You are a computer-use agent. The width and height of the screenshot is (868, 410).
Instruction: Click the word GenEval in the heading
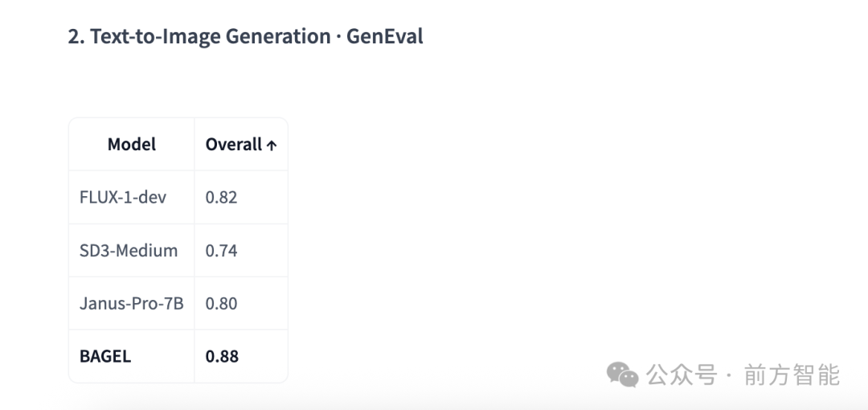pyautogui.click(x=385, y=36)
